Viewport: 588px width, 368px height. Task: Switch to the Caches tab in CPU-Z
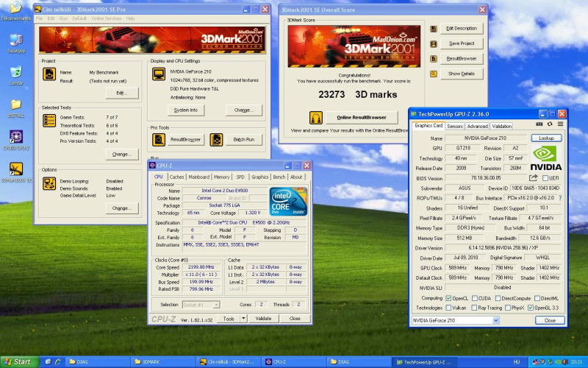[176, 177]
